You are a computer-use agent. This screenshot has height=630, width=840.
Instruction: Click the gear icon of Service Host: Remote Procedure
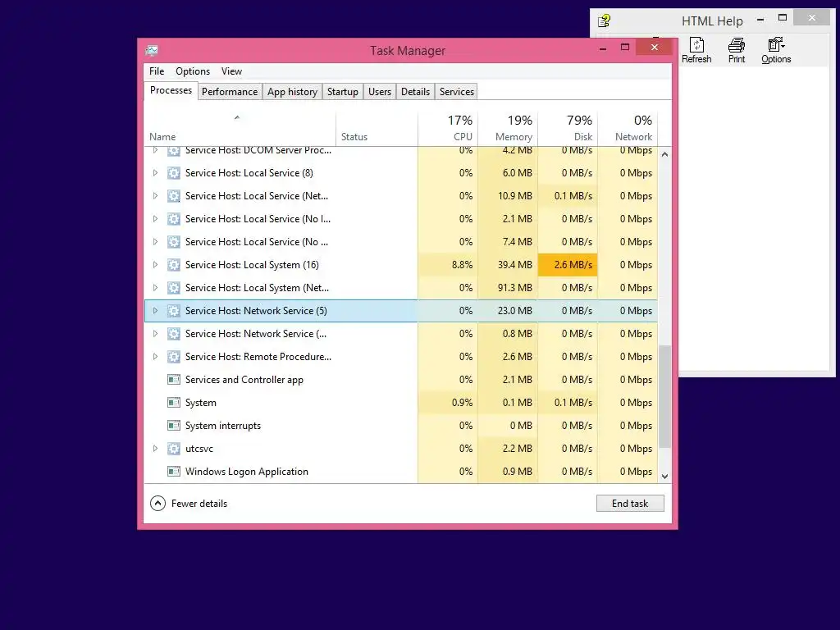point(174,357)
